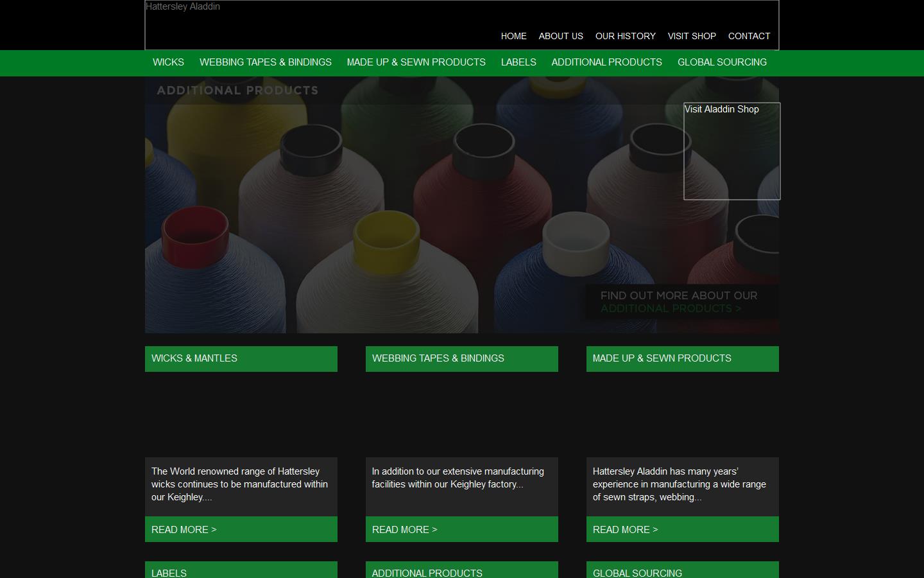Click the MADE UP & SEWN PRODUCTS section header
This screenshot has width=924, height=578.
(x=682, y=358)
